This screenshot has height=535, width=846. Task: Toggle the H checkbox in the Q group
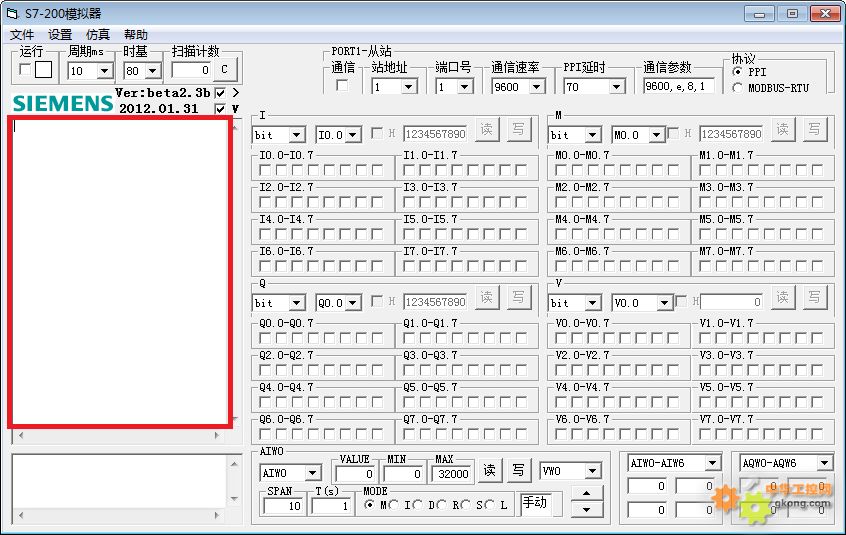[x=377, y=301]
